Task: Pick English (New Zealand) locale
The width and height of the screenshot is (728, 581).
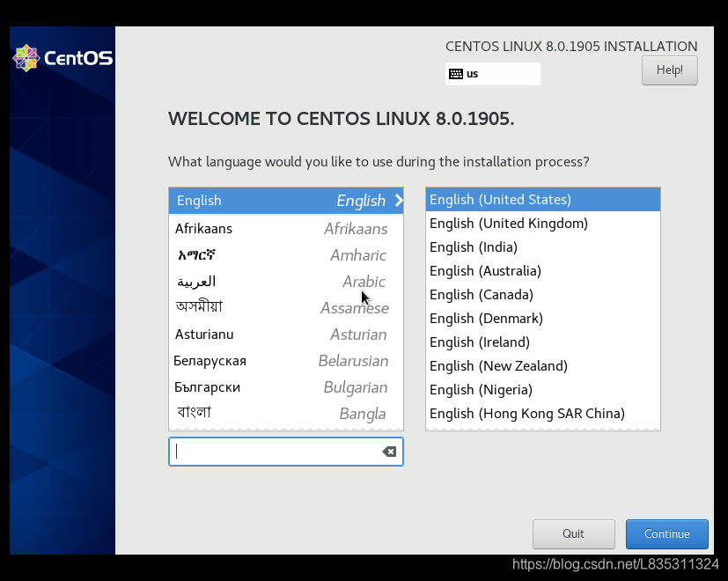Action: pyautogui.click(x=543, y=366)
